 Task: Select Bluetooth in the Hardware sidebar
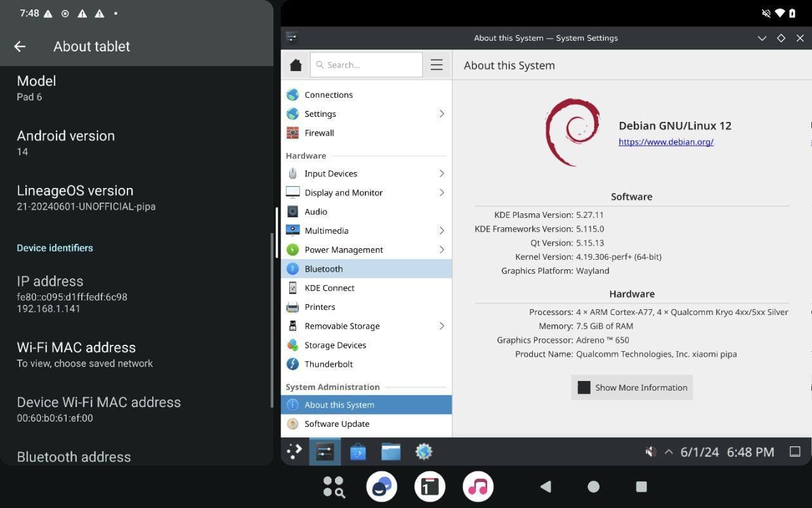pyautogui.click(x=324, y=268)
